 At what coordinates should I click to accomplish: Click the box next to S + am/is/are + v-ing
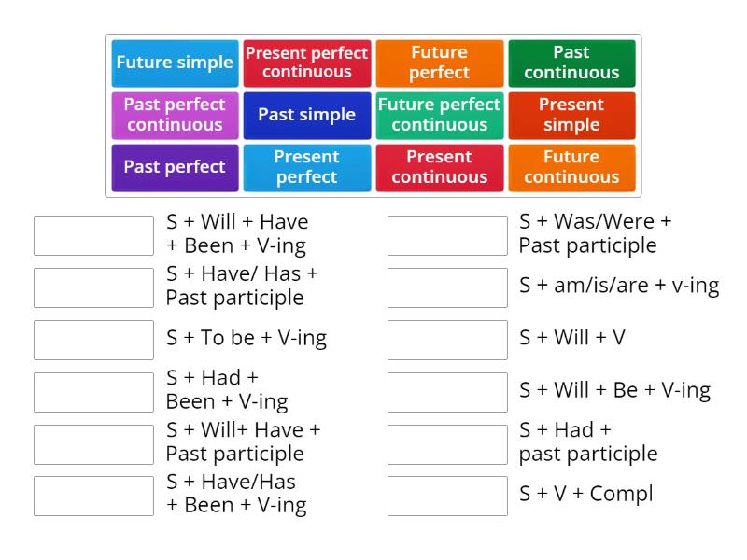click(447, 286)
